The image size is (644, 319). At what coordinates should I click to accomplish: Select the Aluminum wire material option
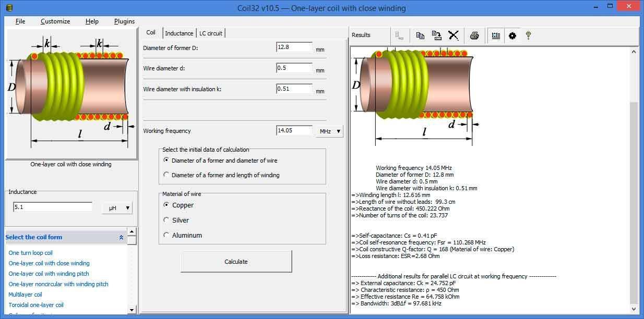click(x=183, y=235)
